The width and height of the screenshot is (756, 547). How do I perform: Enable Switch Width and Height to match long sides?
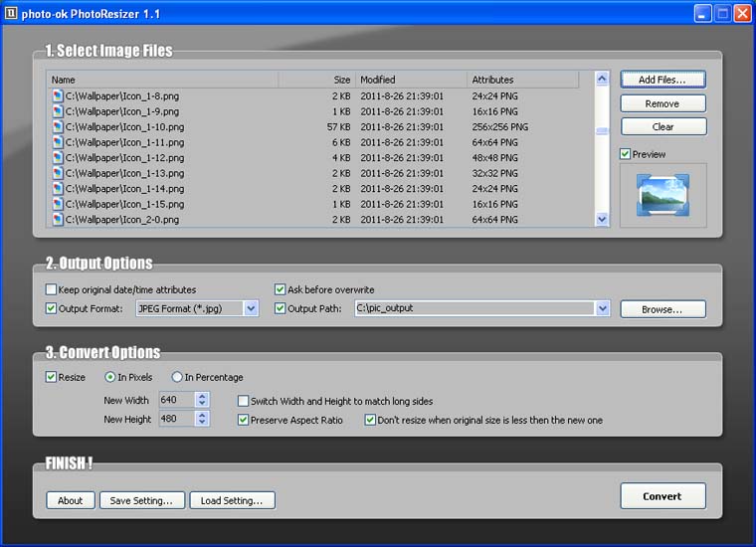pos(243,401)
